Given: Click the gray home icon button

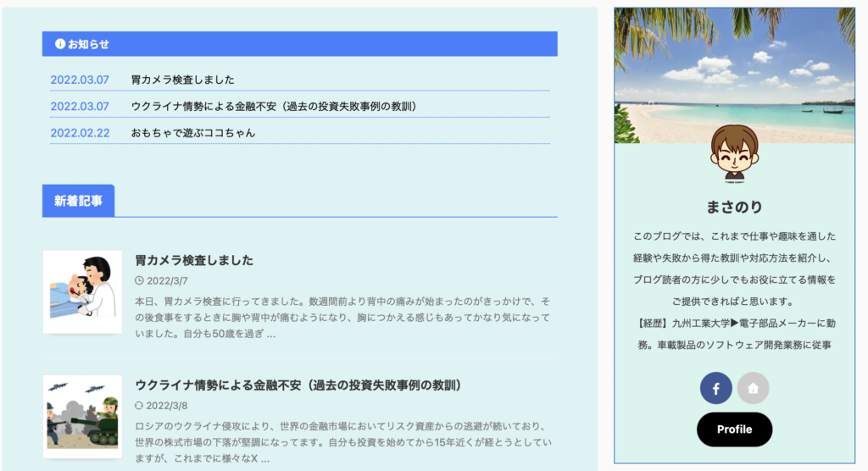Looking at the screenshot, I should pyautogui.click(x=753, y=388).
